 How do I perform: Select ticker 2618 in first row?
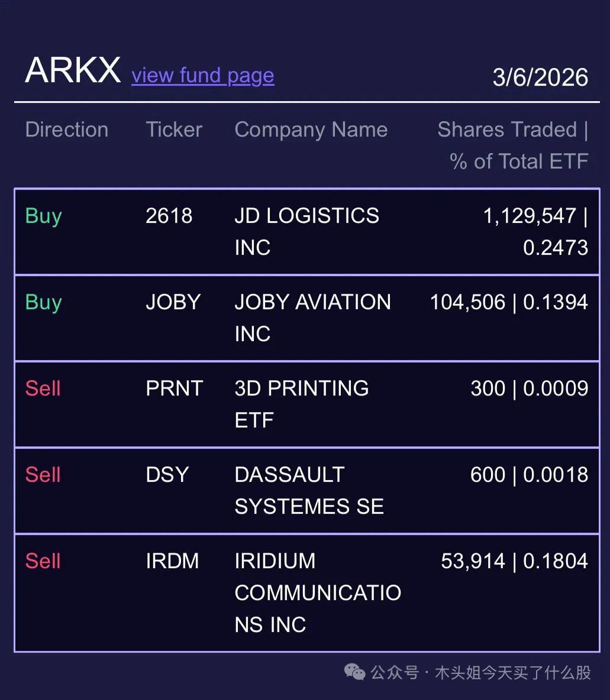pyautogui.click(x=169, y=216)
